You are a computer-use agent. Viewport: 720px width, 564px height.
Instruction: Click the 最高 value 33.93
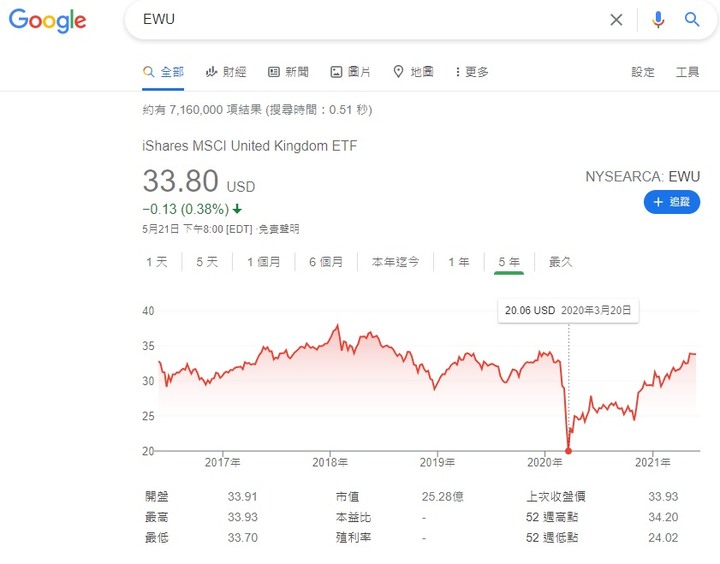242,517
